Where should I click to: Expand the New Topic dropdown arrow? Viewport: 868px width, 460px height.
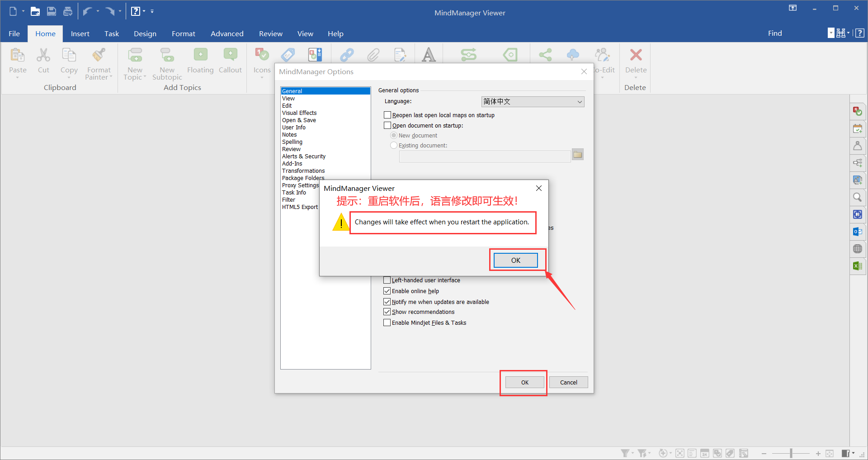(145, 77)
